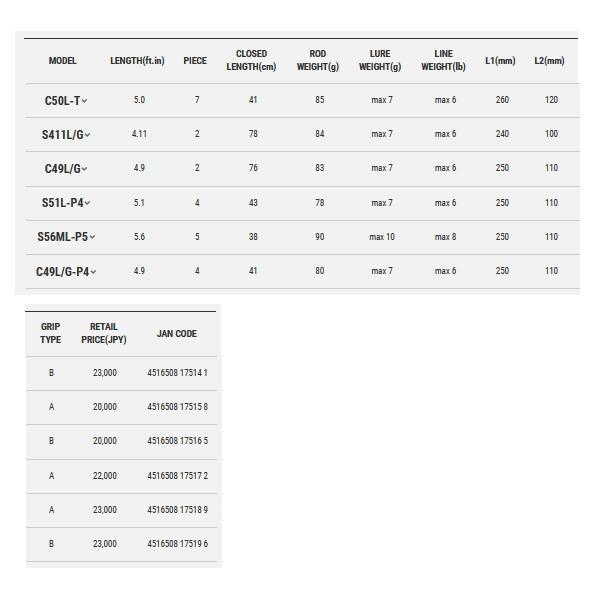Select the GRIP TYPE column header
Image resolution: width=600 pixels, height=600 pixels.
pyautogui.click(x=50, y=333)
